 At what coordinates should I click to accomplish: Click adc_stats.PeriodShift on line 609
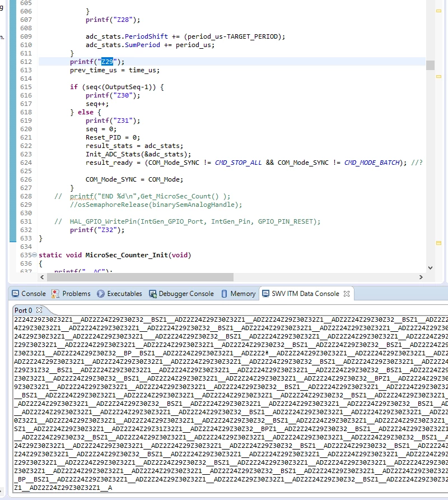tap(127, 36)
